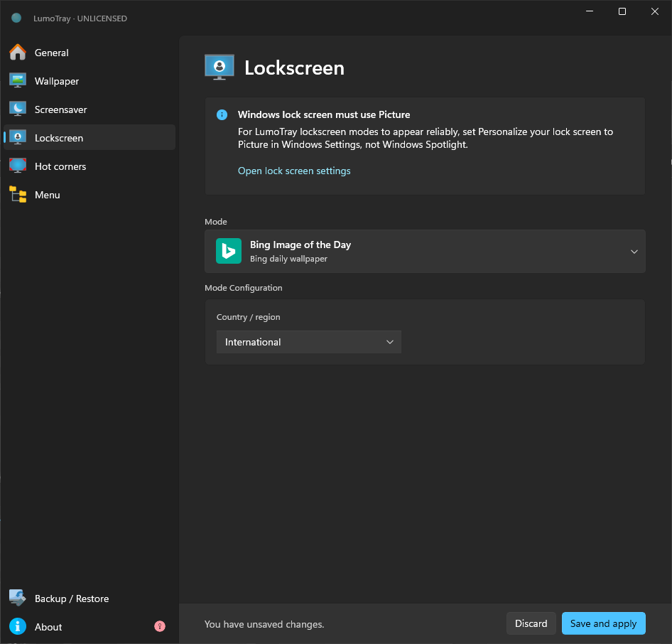Image resolution: width=672 pixels, height=644 pixels.
Task: Click the Bing logo in Mode selector
Action: coord(229,251)
